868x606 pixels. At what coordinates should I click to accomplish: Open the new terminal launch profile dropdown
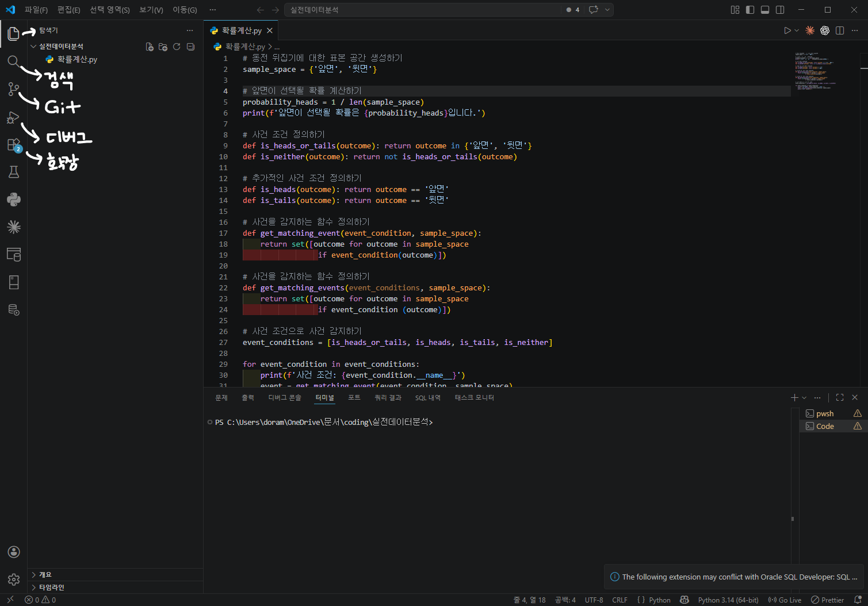point(804,397)
